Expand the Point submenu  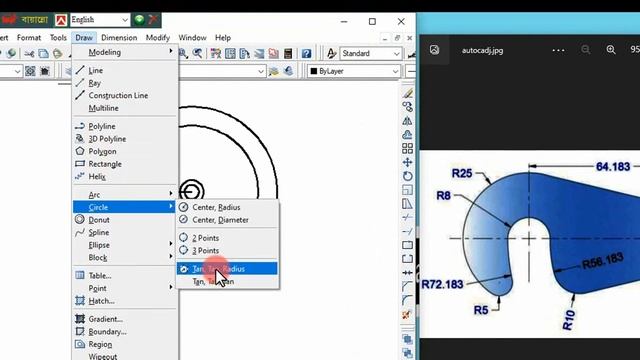[x=125, y=288]
